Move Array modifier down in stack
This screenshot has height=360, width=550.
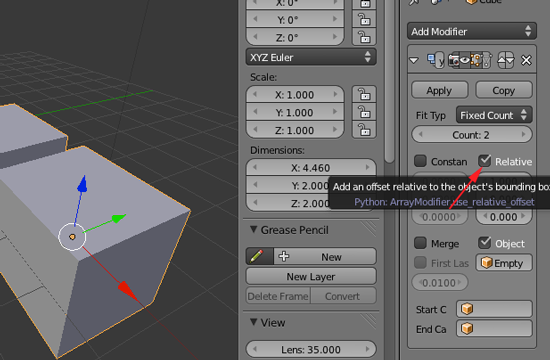(x=510, y=60)
